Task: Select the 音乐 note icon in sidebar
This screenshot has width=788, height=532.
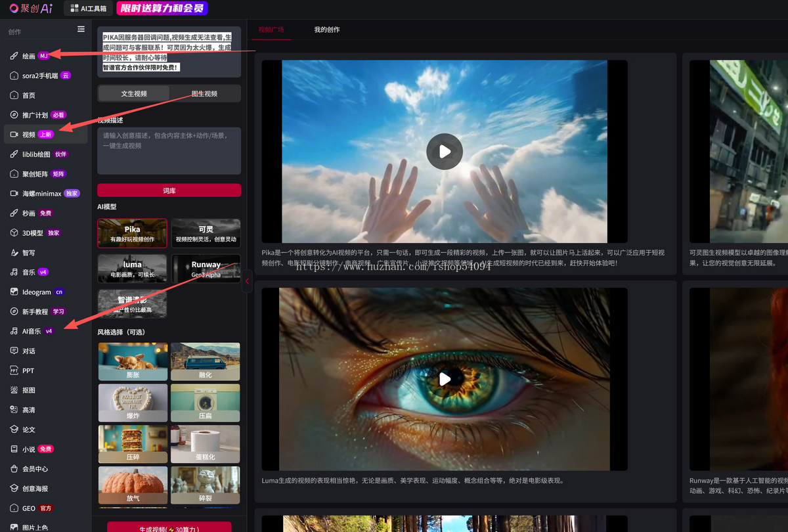Action: 14,272
